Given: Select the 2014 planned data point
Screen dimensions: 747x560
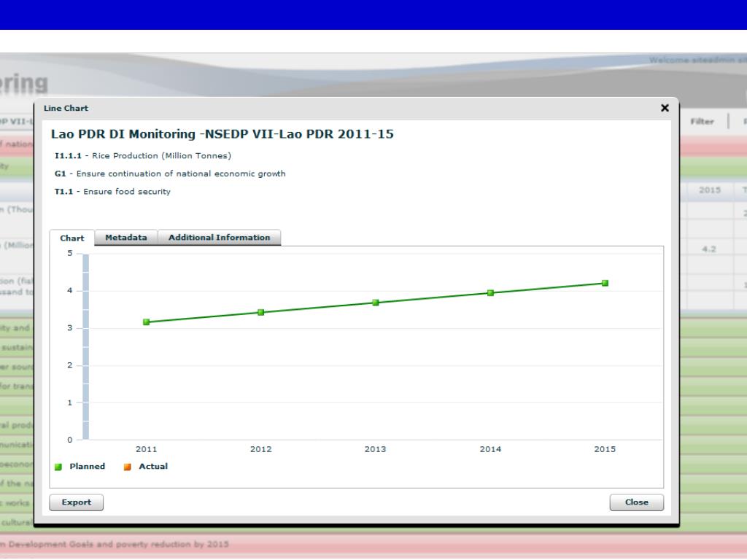Looking at the screenshot, I should tap(490, 293).
